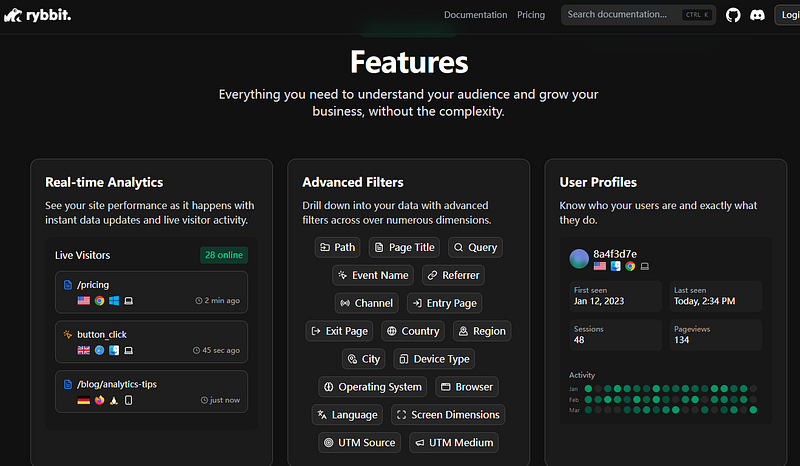
Task: Select the Page Title filter chip
Action: point(404,247)
